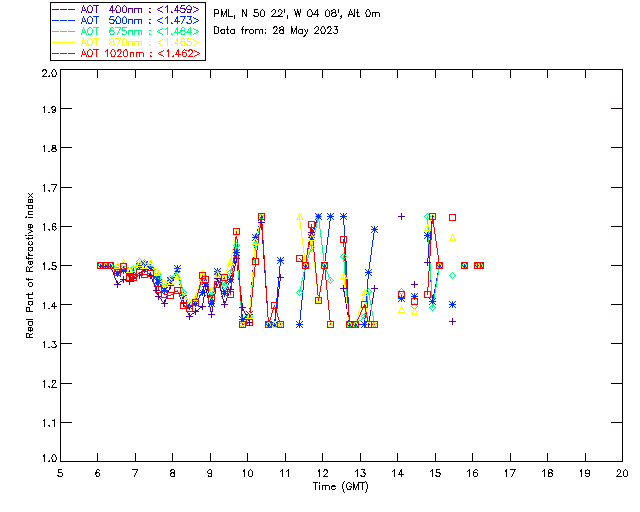Click the x-axis tick label 16
The width and height of the screenshot is (640, 512).
point(473,473)
